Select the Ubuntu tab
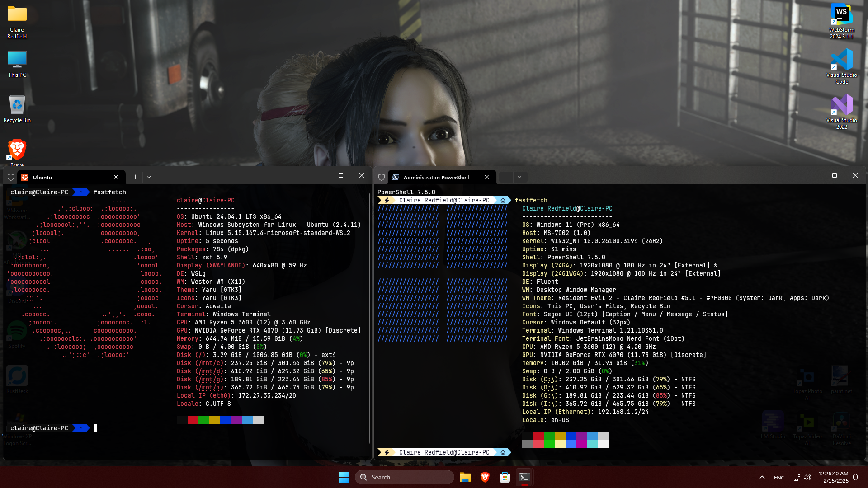Image resolution: width=868 pixels, height=488 pixels. [x=72, y=177]
